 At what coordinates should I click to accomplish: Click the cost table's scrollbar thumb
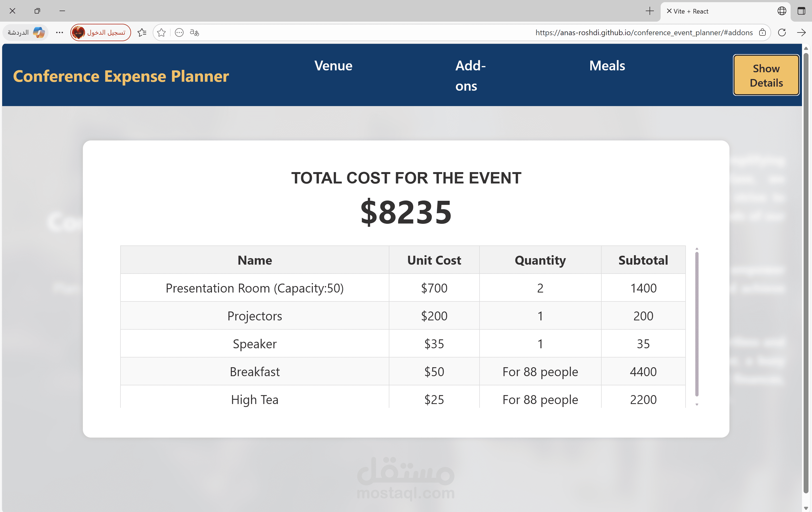[x=697, y=324]
